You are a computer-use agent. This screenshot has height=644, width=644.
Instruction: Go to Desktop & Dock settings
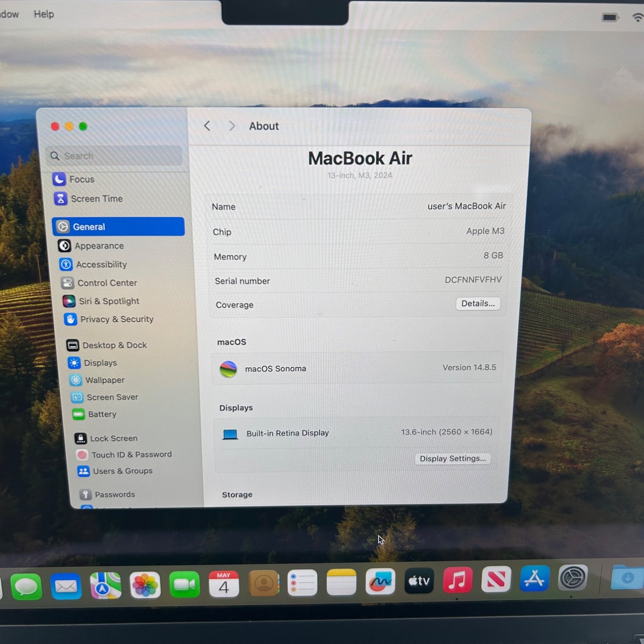coord(107,345)
